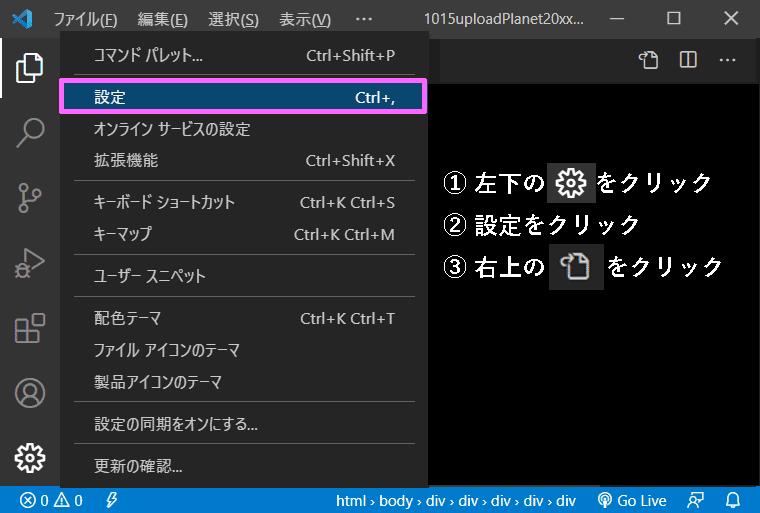Open the Explorer view in activity bar

point(30,68)
